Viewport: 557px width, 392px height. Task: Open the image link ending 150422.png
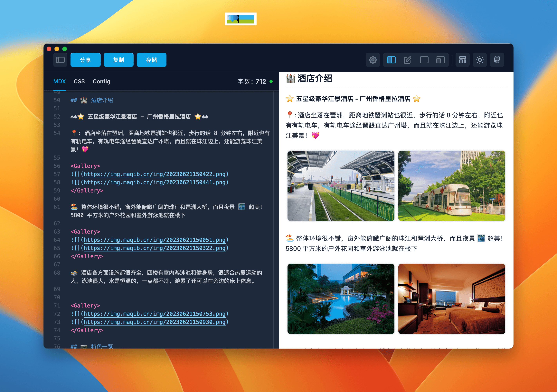[x=154, y=174]
